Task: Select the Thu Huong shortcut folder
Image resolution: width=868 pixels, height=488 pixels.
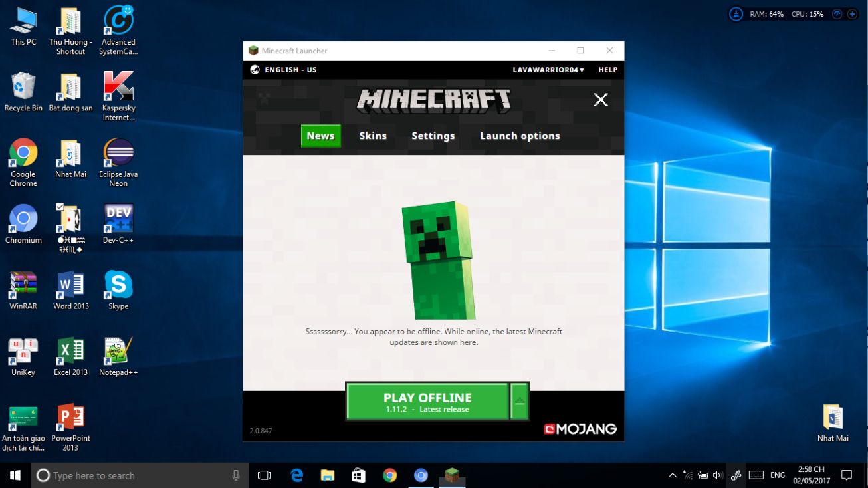Action: point(70,31)
